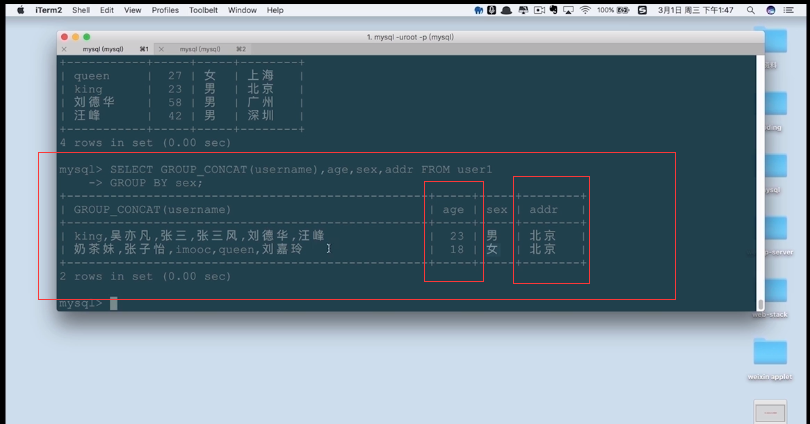Viewport: 810px width, 424px height.
Task: Click the microphone icon in menu bar
Action: 492,10
